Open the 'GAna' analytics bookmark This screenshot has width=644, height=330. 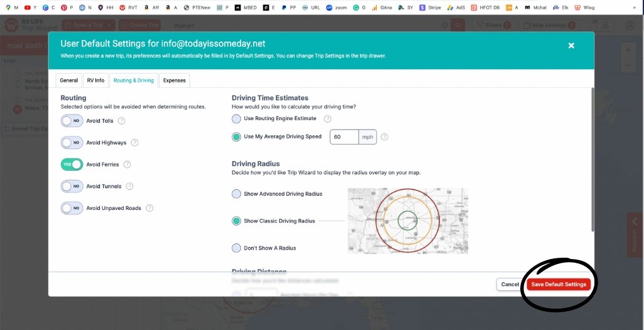(x=381, y=8)
